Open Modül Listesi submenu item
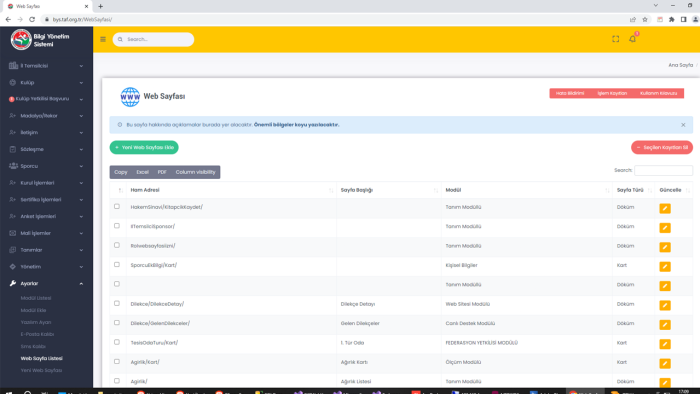The height and width of the screenshot is (394, 700). [36, 298]
